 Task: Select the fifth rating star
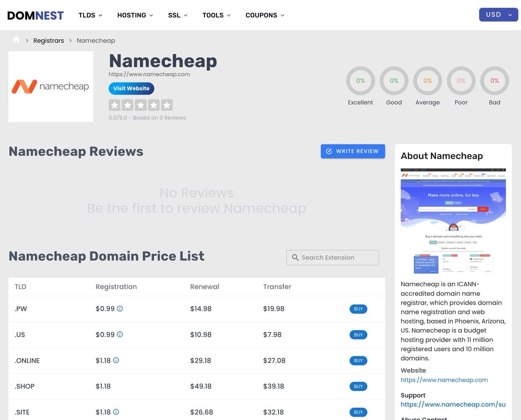click(166, 105)
